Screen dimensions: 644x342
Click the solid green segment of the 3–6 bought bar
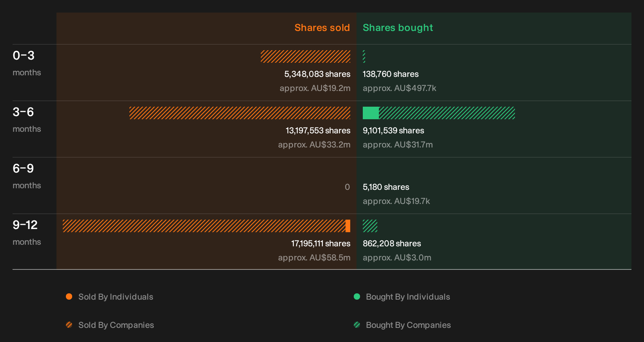click(x=371, y=113)
